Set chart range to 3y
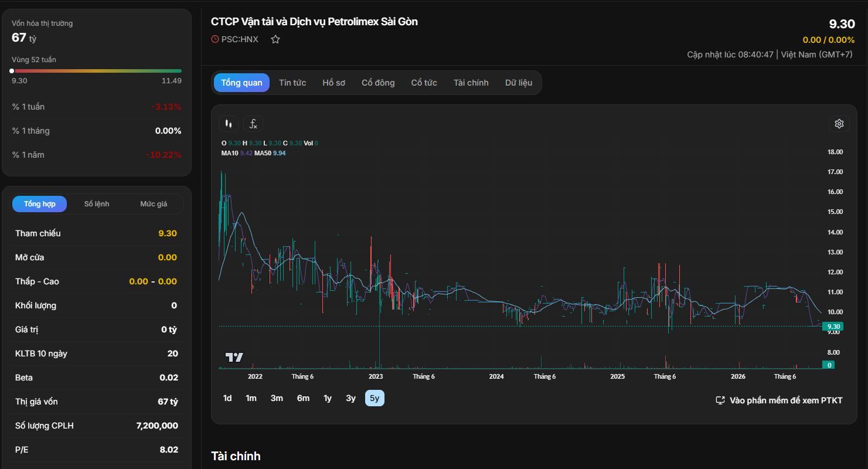This screenshot has width=868, height=469. tap(350, 398)
